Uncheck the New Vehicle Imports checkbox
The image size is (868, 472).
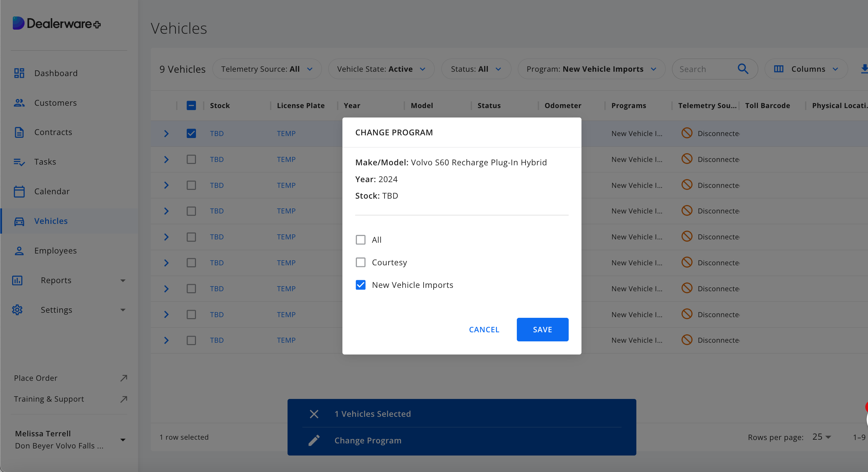[361, 285]
